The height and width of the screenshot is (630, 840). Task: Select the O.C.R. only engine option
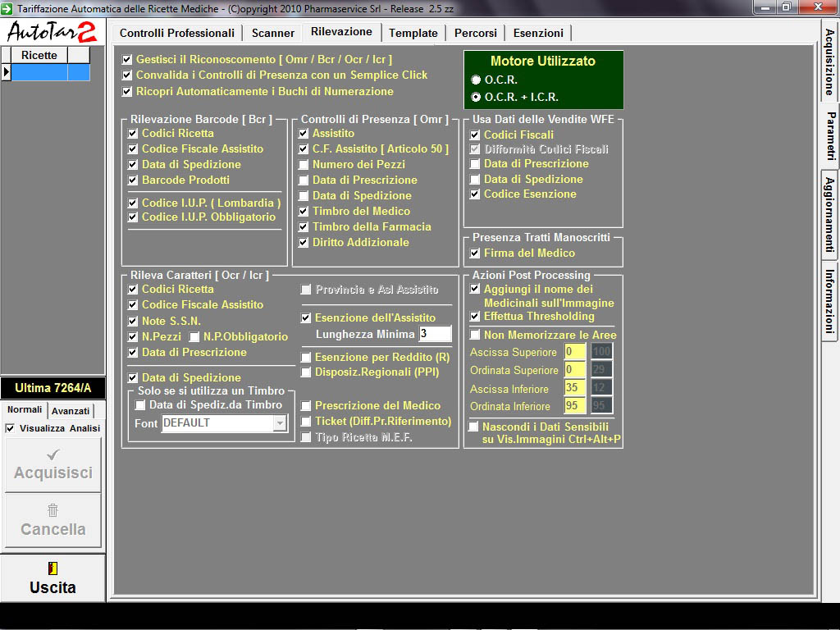(x=477, y=80)
